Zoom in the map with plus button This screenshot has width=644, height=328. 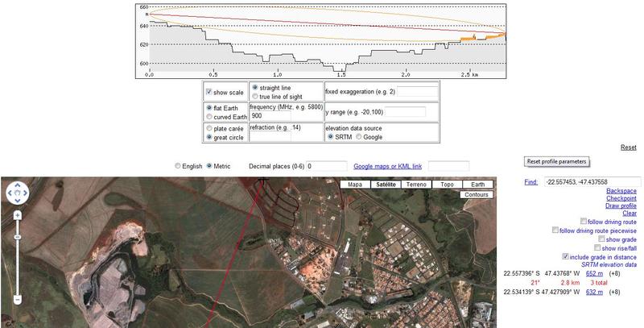click(18, 215)
